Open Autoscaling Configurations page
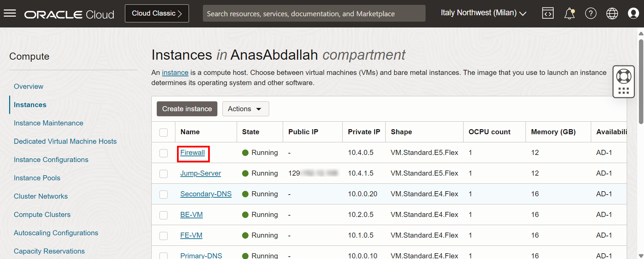This screenshot has height=259, width=644. tap(56, 233)
